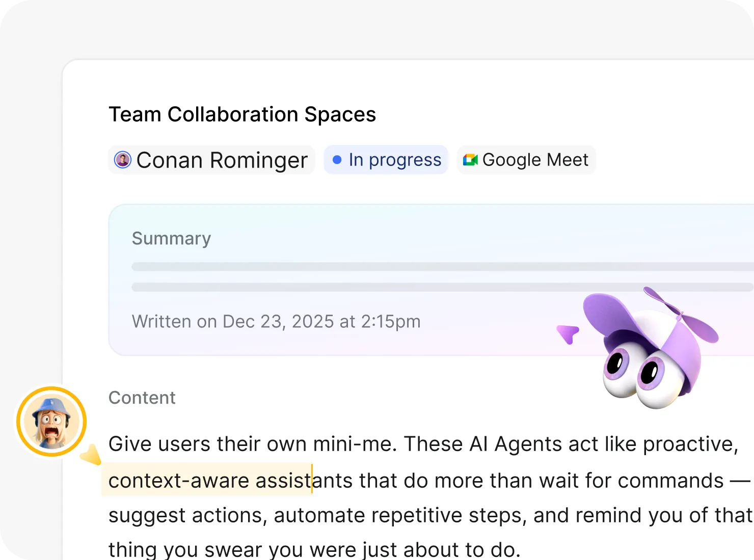Click the yellow arrow cursor pointer
This screenshot has height=560, width=754.
pos(92,454)
